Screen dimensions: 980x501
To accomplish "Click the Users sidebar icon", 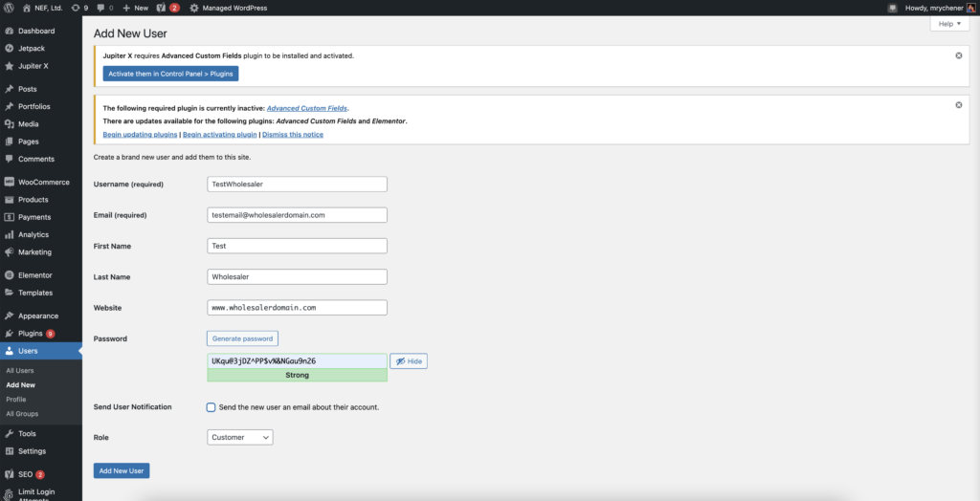I will click(x=9, y=351).
